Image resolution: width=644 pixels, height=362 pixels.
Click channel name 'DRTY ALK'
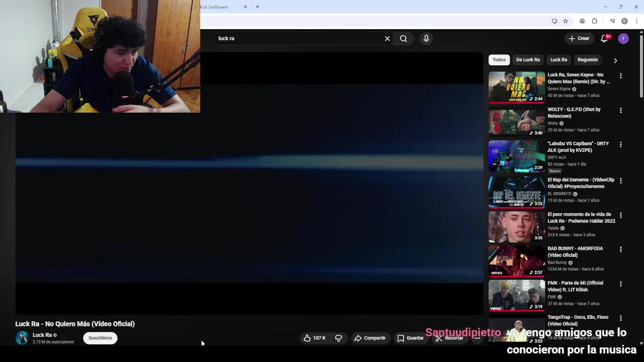556,157
